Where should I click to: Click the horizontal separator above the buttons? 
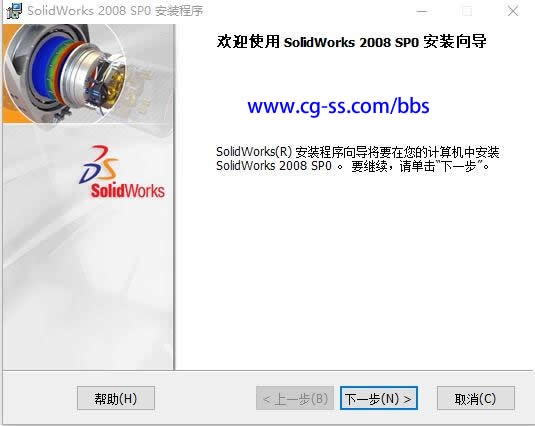(x=268, y=370)
